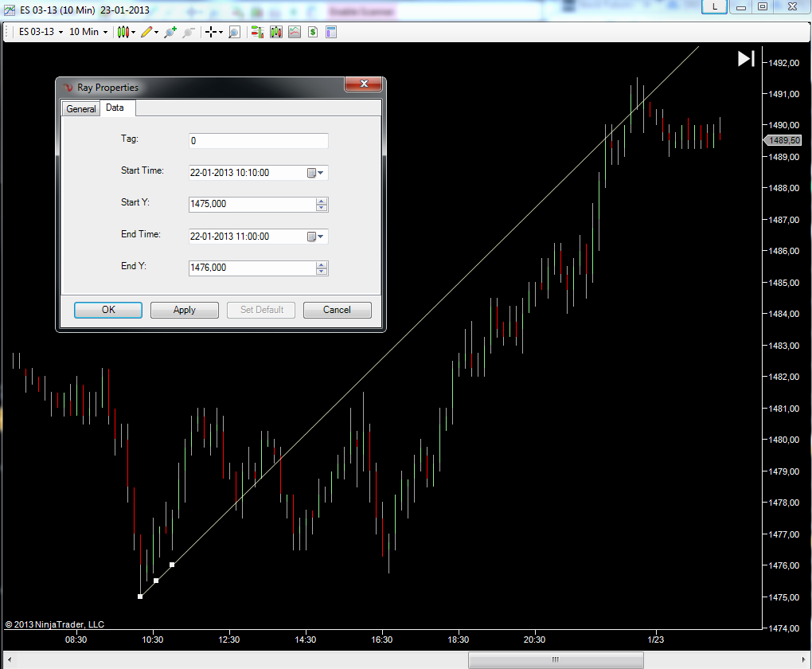This screenshot has height=669, width=812.
Task: Click the toolbar drag grip handle
Action: click(x=7, y=32)
